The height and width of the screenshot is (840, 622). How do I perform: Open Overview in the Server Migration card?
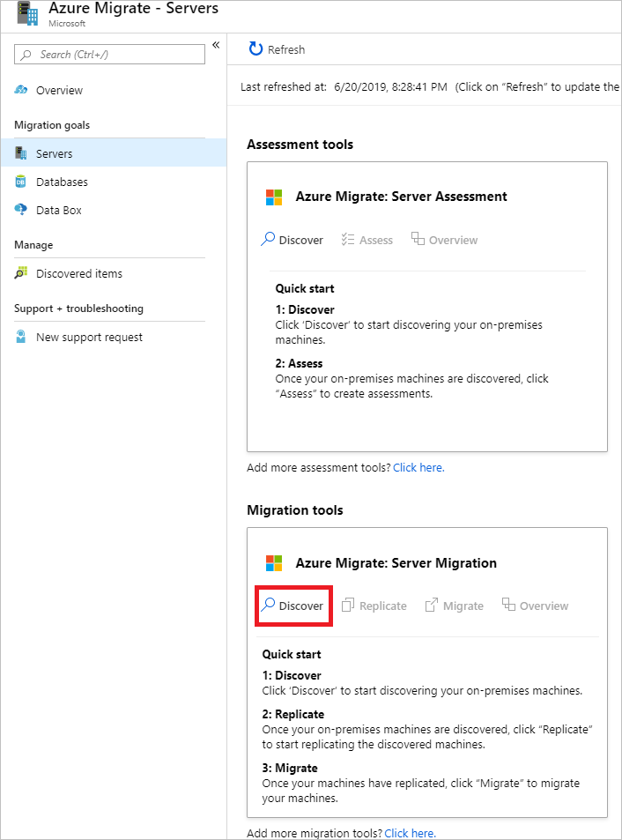click(x=509, y=606)
